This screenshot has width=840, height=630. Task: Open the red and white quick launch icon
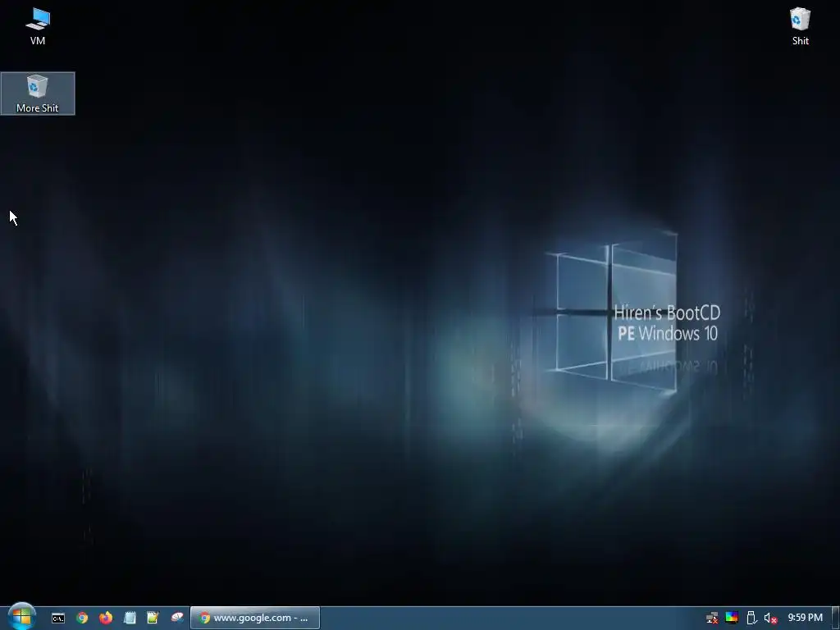pyautogui.click(x=177, y=619)
